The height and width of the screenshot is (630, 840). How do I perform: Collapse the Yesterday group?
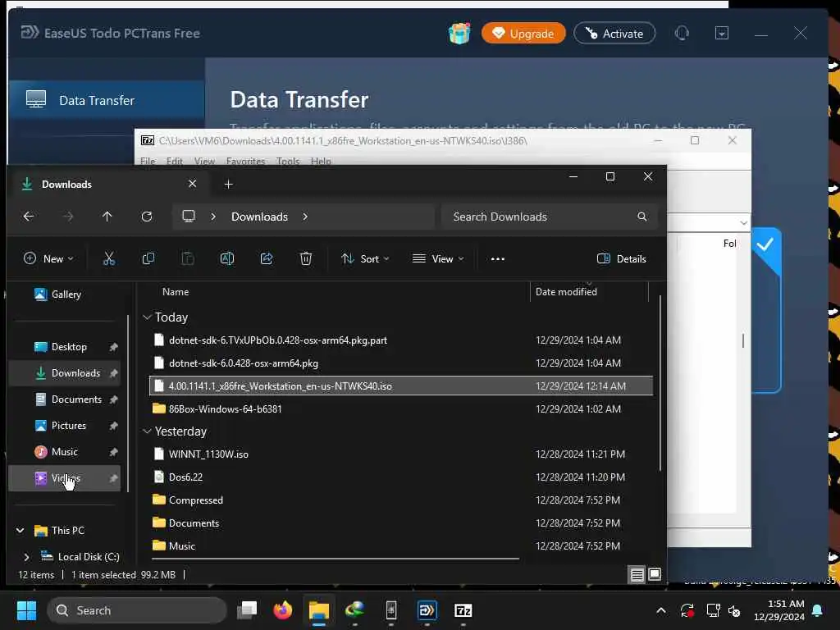coord(148,431)
